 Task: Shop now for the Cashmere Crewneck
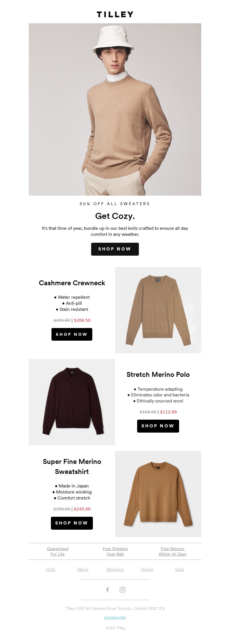click(x=72, y=334)
